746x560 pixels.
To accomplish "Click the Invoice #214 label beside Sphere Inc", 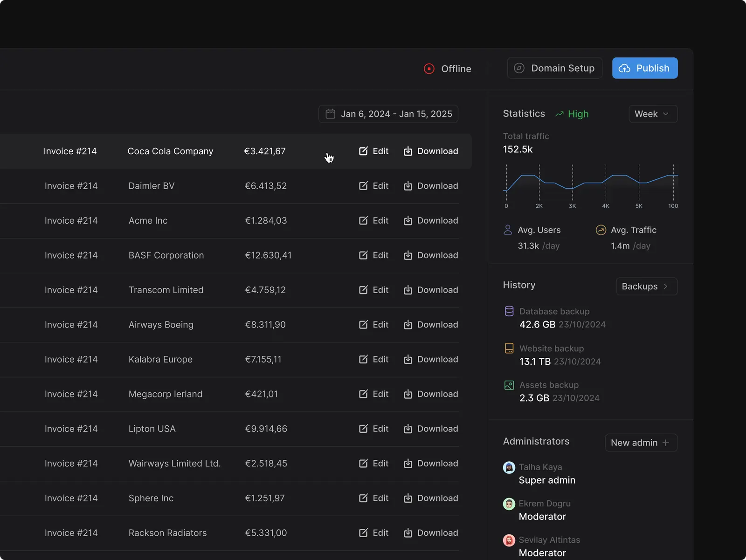I will [x=71, y=498].
